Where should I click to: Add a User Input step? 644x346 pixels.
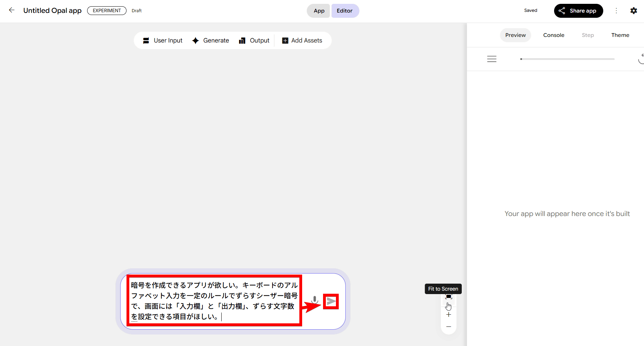click(x=162, y=40)
